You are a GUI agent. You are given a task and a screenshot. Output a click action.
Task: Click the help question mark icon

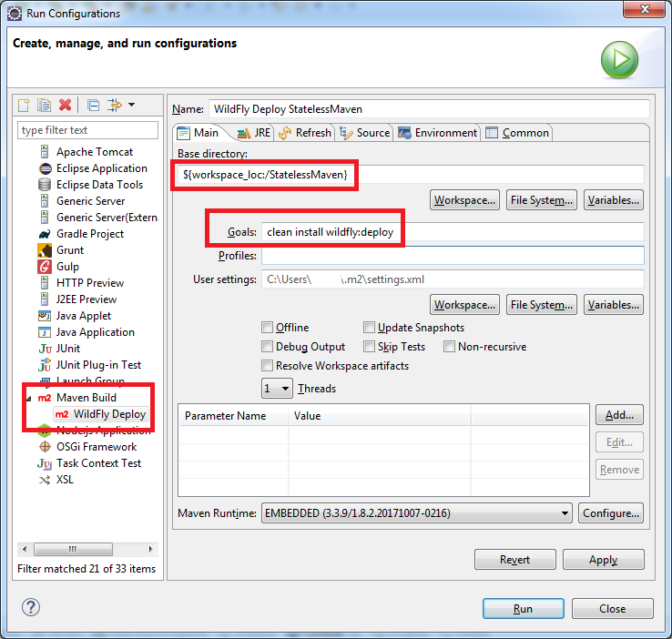31,607
